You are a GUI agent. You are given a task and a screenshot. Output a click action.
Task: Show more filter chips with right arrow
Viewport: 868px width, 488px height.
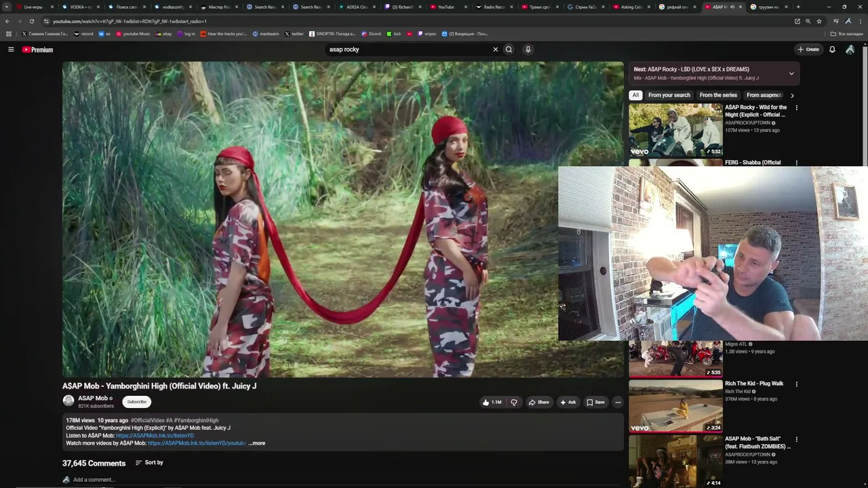click(x=792, y=96)
